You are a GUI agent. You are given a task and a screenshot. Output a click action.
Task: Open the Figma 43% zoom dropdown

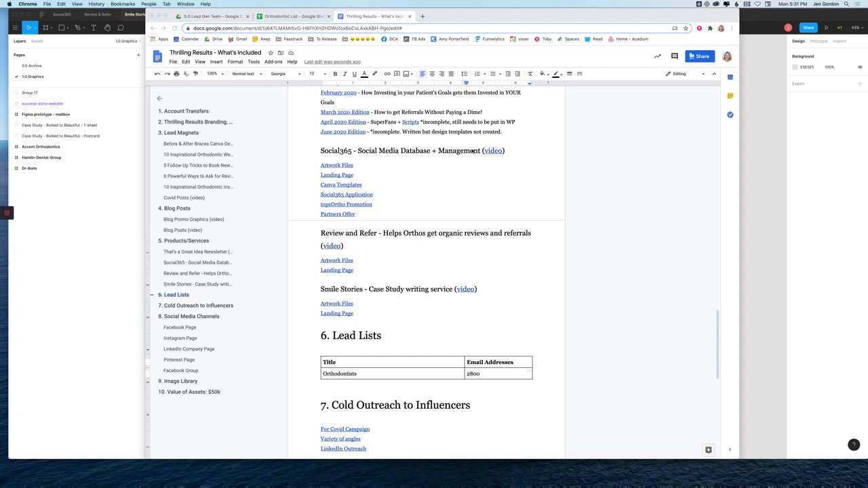pyautogui.click(x=856, y=28)
